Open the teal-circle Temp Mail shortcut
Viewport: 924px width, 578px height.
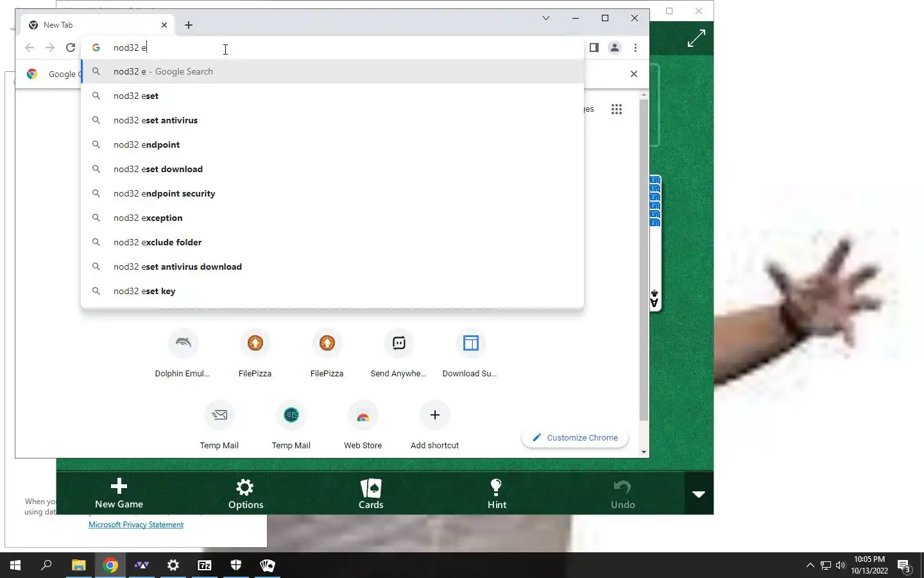click(x=291, y=425)
